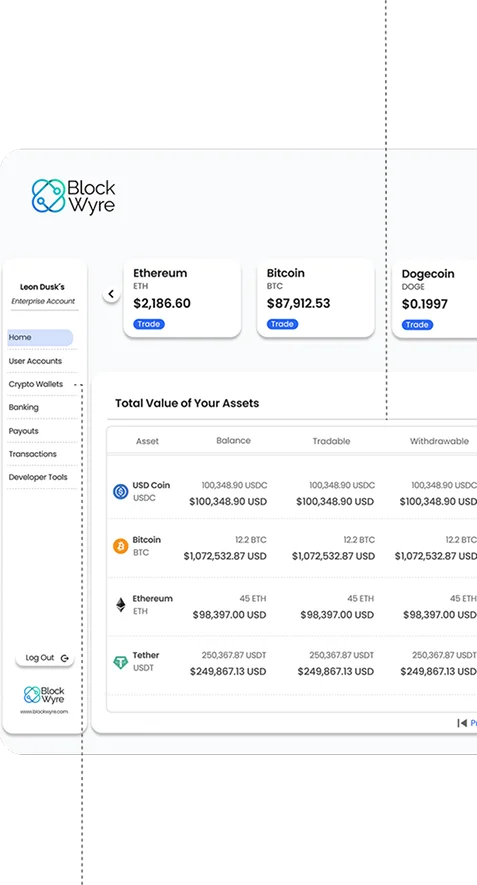Visit the www.blockwyre.com link

click(x=44, y=712)
